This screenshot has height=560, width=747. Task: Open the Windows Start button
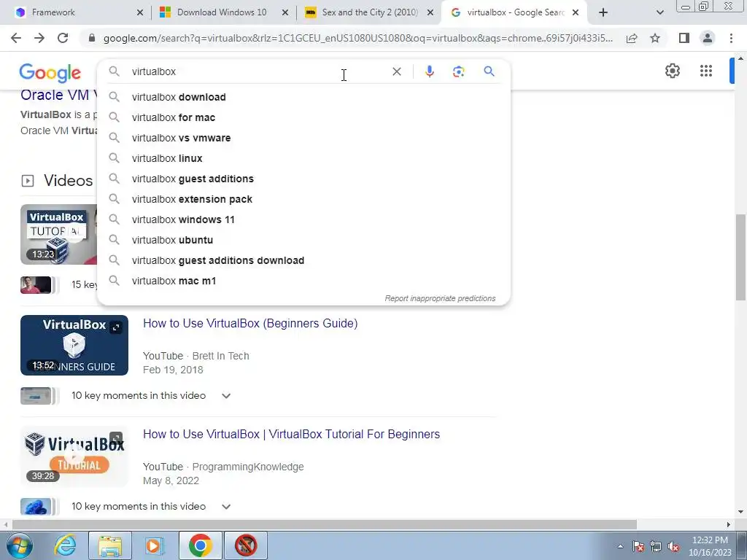click(18, 545)
